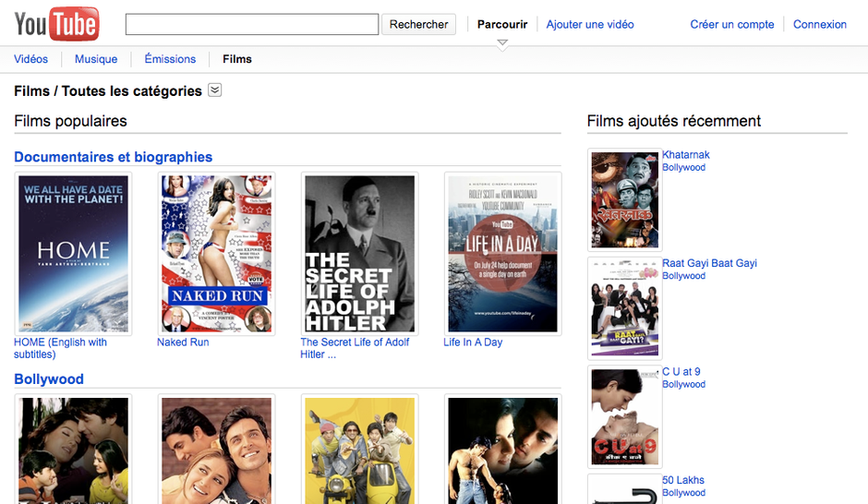Image resolution: width=868 pixels, height=504 pixels.
Task: Click the Rechercher button
Action: (418, 24)
